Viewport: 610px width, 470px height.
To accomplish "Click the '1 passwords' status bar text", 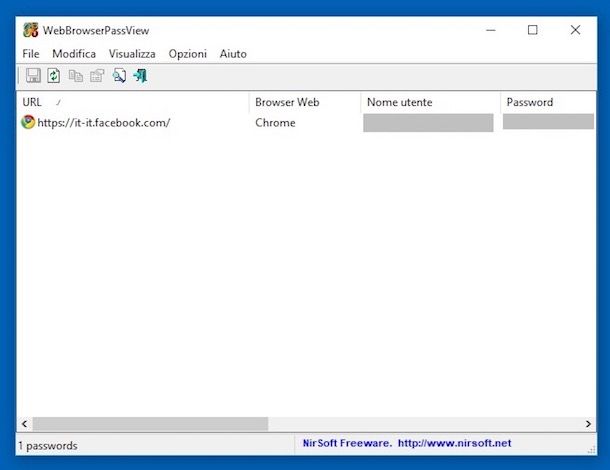I will tap(48, 445).
